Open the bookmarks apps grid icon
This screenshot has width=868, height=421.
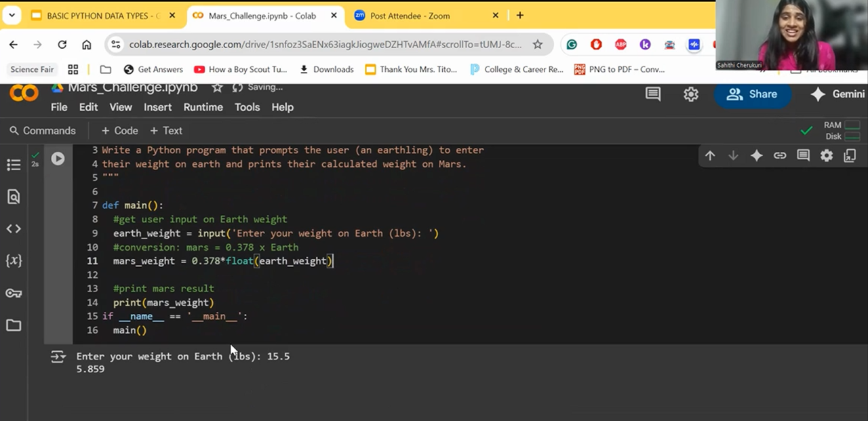pos(73,69)
